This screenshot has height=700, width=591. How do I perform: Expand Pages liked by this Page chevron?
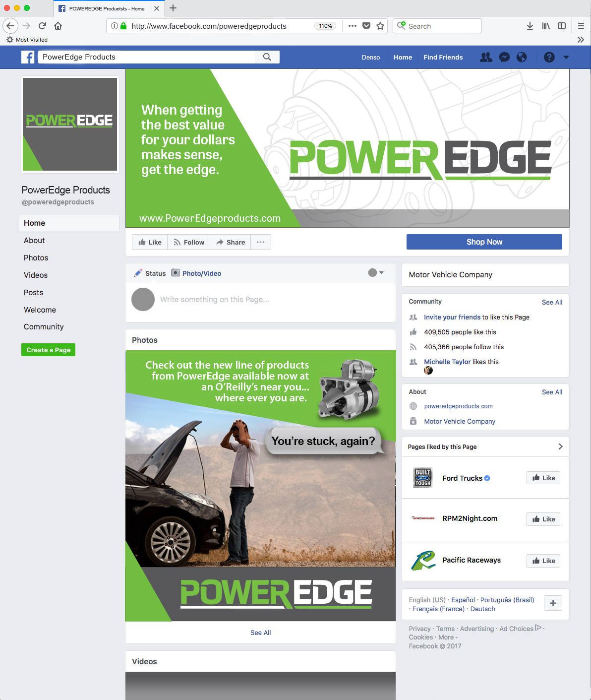coord(560,446)
